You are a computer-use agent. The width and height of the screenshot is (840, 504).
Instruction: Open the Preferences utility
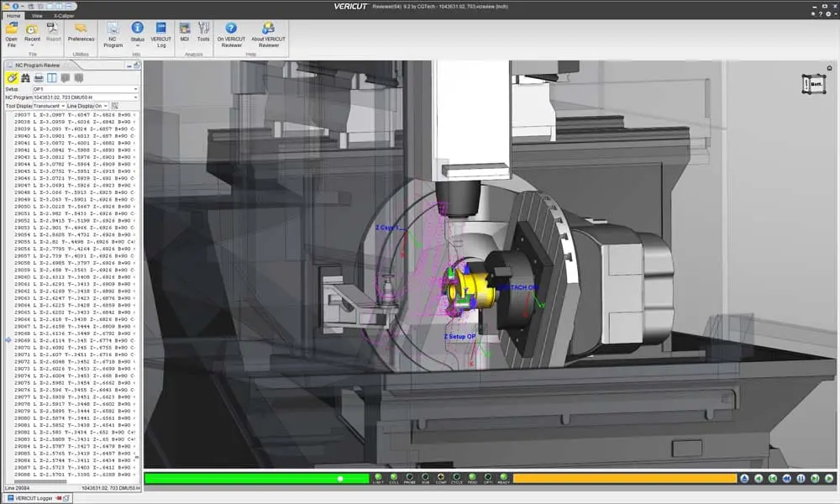pos(81,32)
